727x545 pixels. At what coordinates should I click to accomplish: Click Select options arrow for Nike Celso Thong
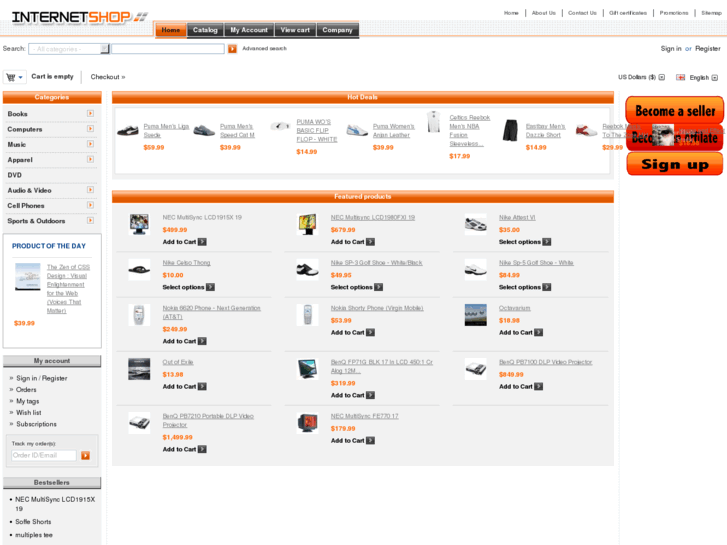[x=210, y=287]
